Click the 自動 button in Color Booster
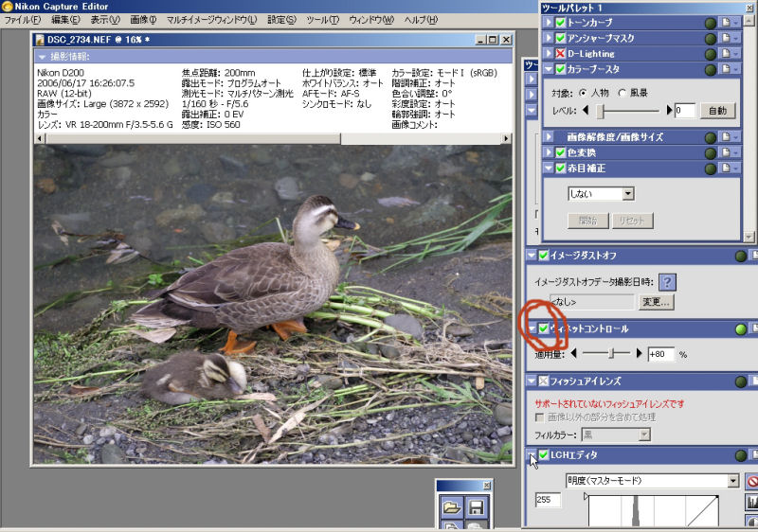758x532 pixels. click(x=717, y=111)
